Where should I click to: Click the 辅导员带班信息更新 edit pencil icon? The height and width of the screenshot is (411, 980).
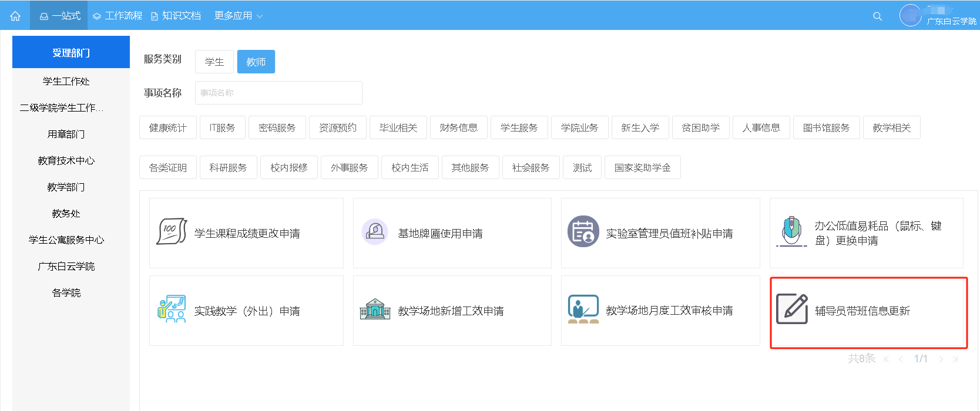click(x=792, y=309)
